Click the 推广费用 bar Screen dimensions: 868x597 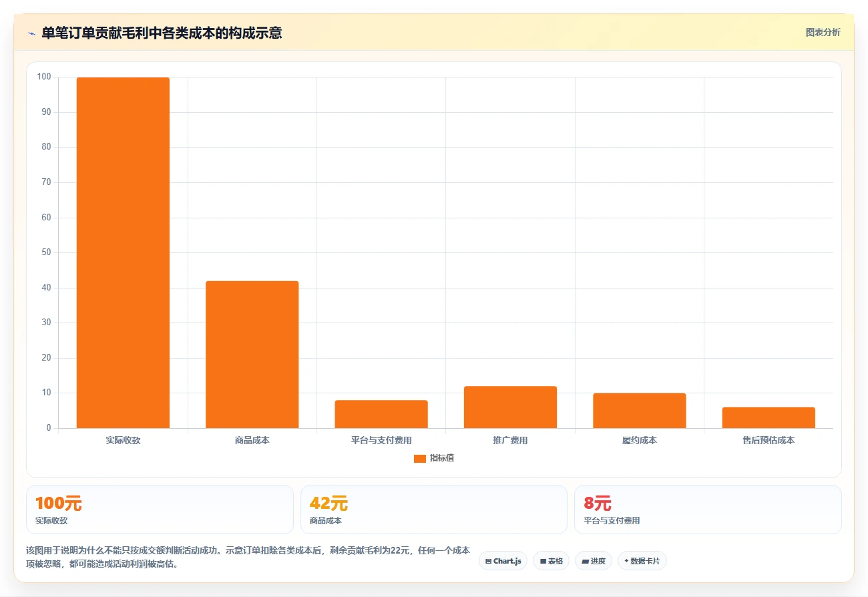510,407
